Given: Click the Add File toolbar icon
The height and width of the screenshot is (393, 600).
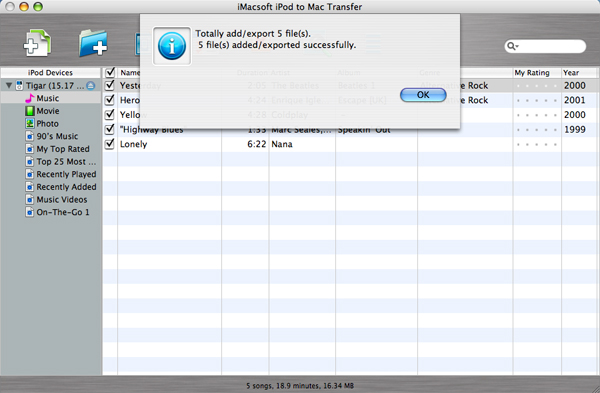Looking at the screenshot, I should [x=37, y=43].
